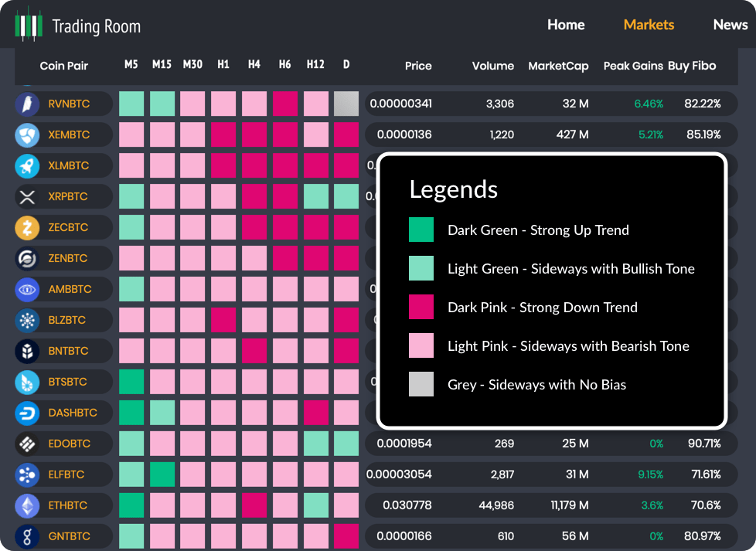Viewport: 756px width, 551px height.
Task: Click the EDOBTC price 0.0001954
Action: pyautogui.click(x=404, y=444)
